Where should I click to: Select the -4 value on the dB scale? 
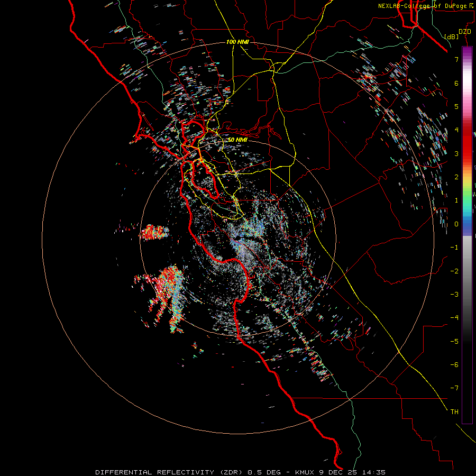(454, 317)
